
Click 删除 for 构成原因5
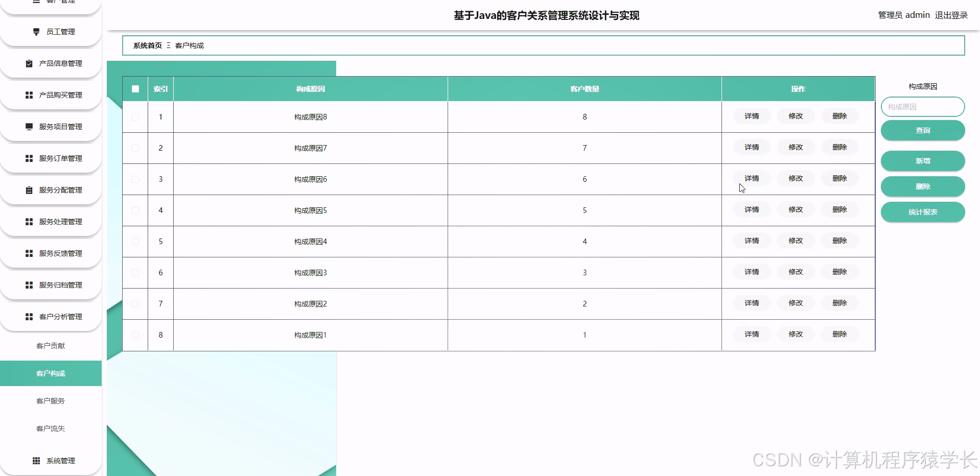pyautogui.click(x=839, y=210)
